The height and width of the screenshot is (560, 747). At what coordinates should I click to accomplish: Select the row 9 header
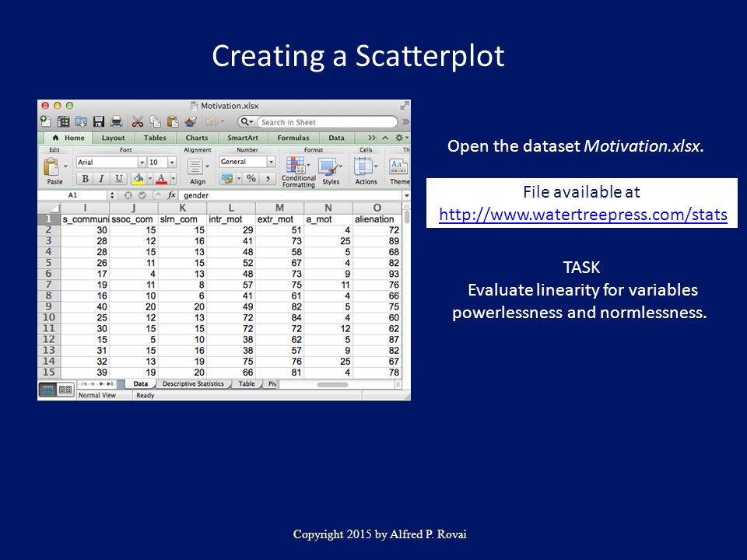tap(49, 306)
